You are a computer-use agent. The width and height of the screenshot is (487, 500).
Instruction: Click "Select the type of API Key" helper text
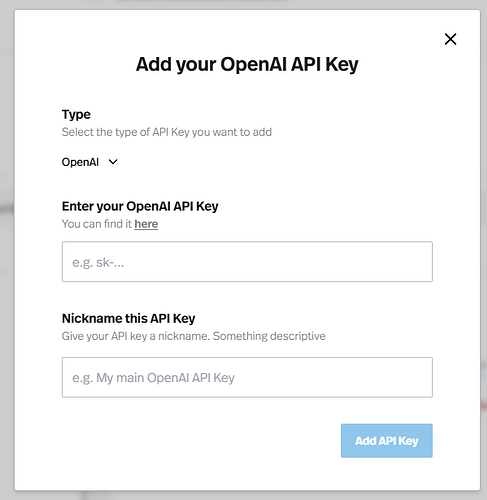pyautogui.click(x=167, y=132)
